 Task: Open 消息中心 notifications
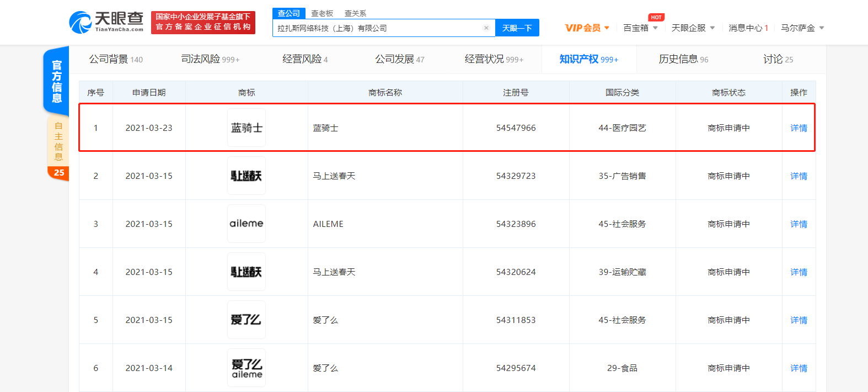[748, 28]
